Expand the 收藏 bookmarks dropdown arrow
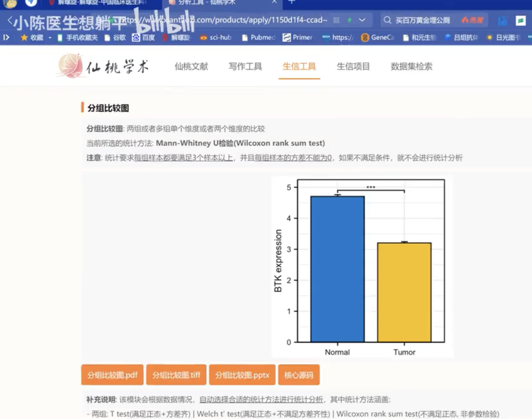 [x=50, y=37]
